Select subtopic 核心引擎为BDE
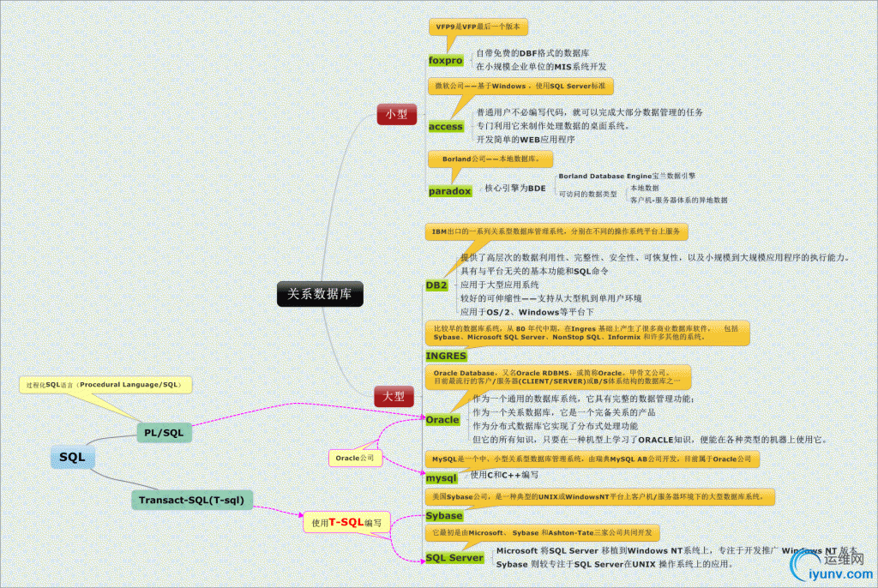This screenshot has width=878, height=588. [x=515, y=189]
